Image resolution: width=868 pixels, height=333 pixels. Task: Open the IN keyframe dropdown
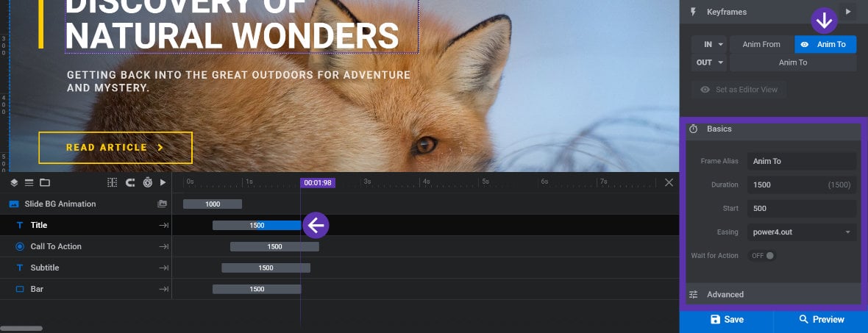(709, 44)
